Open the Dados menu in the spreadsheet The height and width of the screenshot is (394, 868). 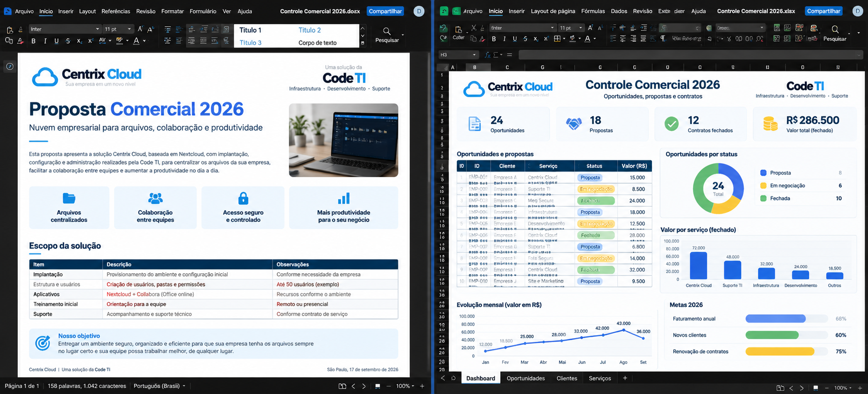pyautogui.click(x=619, y=11)
